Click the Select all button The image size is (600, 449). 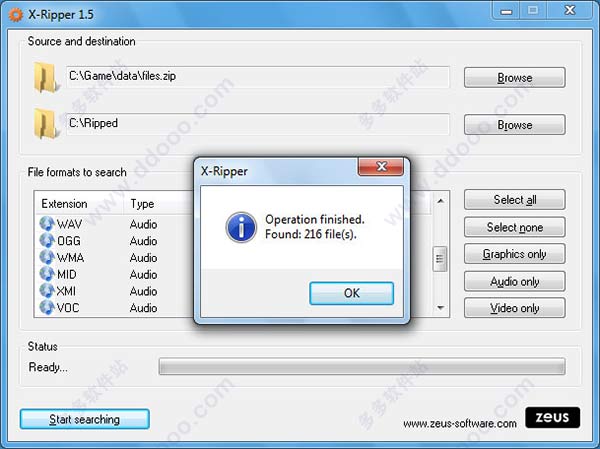click(515, 199)
